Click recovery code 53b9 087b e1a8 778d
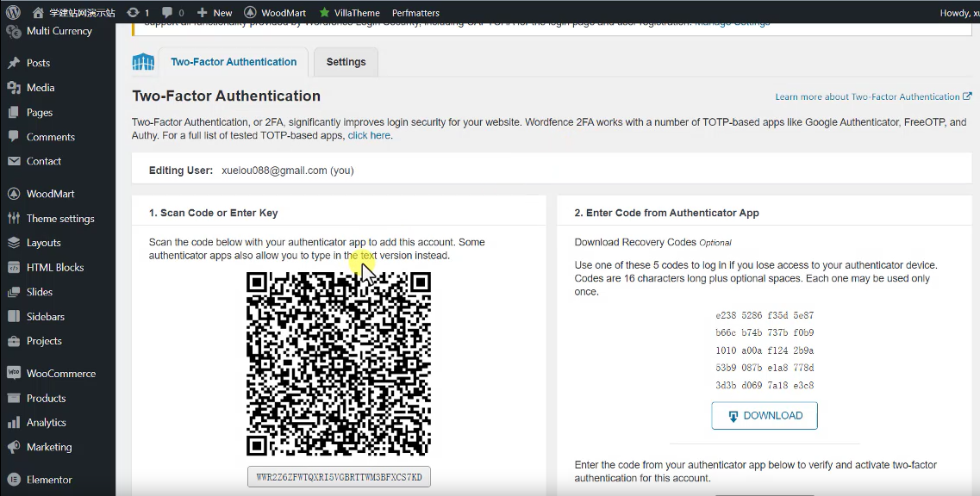 point(765,368)
